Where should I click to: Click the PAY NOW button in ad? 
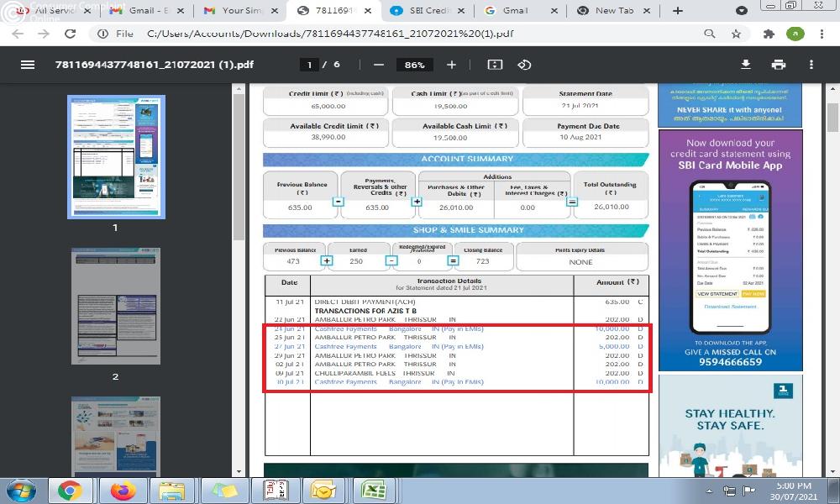[753, 294]
